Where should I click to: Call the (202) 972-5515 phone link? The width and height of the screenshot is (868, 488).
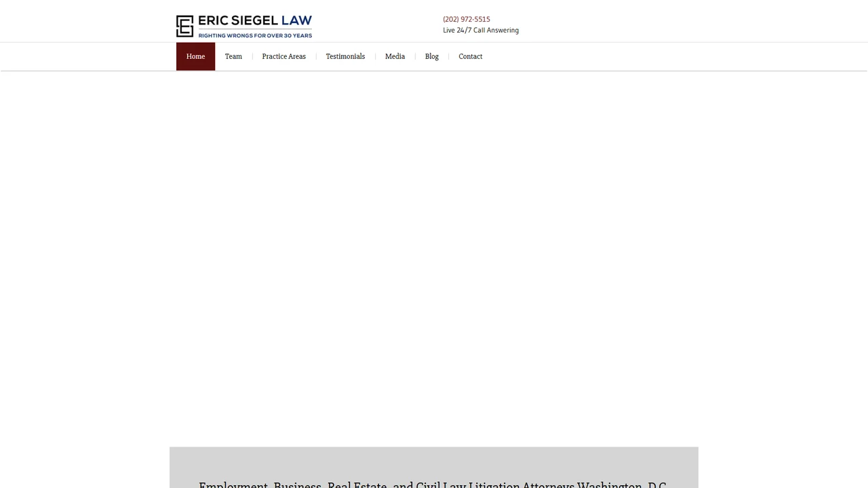(x=467, y=19)
